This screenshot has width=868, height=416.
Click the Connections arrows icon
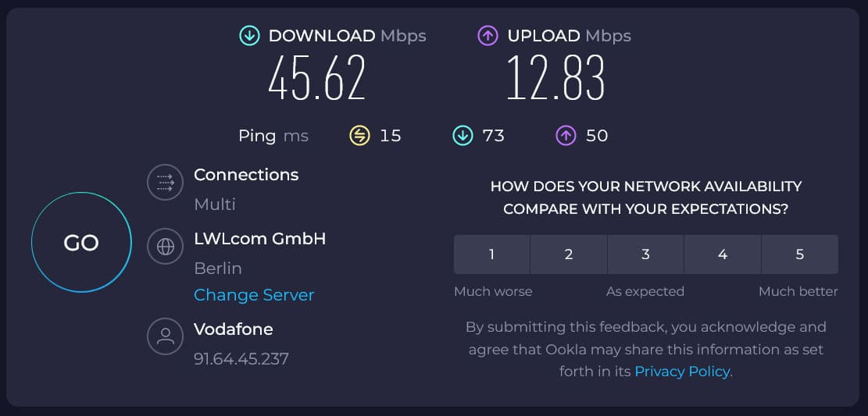click(165, 183)
